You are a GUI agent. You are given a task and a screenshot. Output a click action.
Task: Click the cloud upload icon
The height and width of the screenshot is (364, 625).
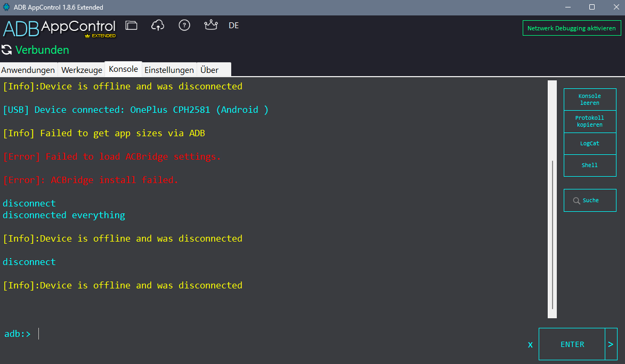coord(157,26)
